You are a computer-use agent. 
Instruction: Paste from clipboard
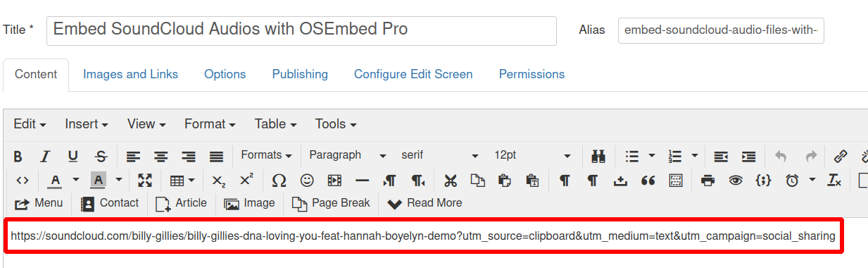coord(505,181)
